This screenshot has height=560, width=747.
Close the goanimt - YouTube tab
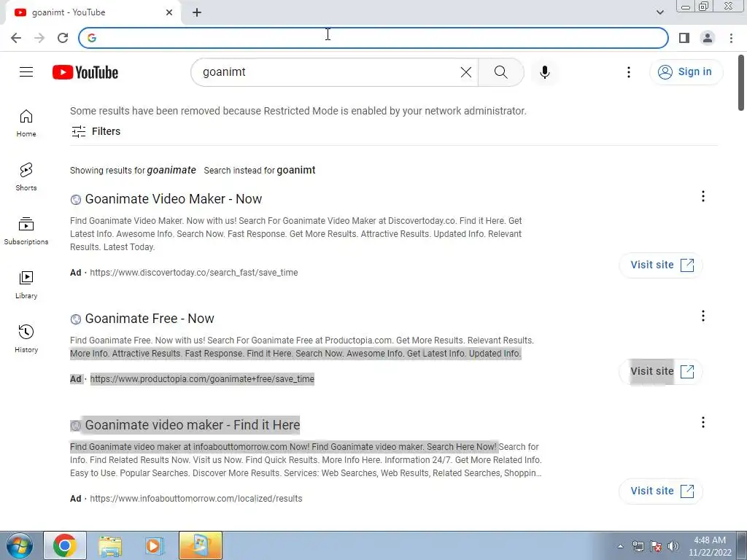point(169,12)
